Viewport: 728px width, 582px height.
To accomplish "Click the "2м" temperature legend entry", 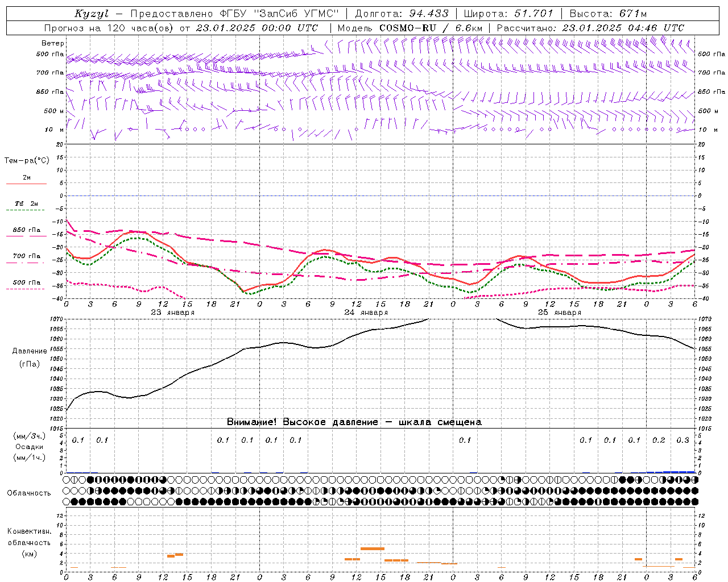I will (x=27, y=177).
